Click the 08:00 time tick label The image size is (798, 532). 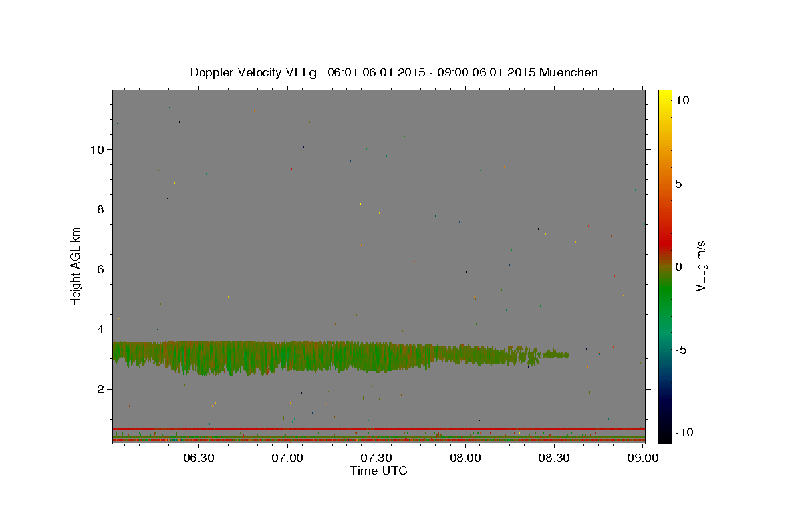(465, 458)
